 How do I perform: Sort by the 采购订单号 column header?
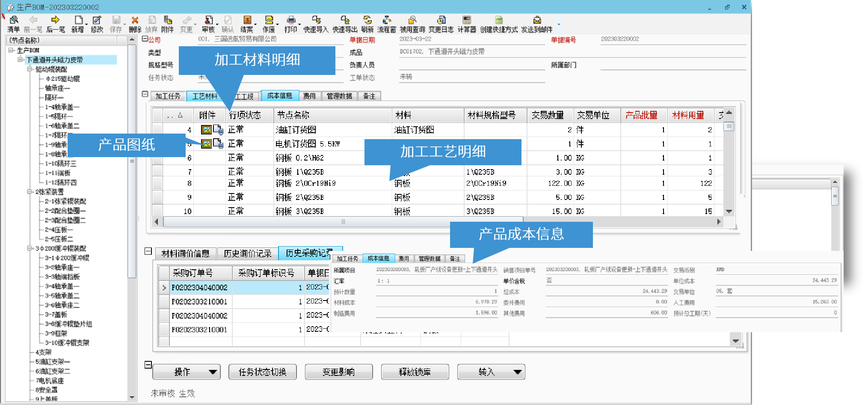click(x=201, y=273)
